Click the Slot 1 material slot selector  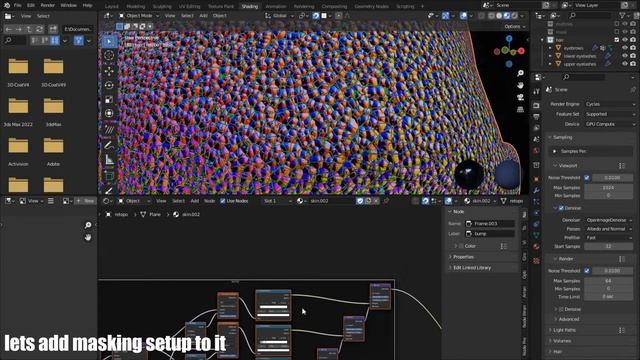coord(278,201)
